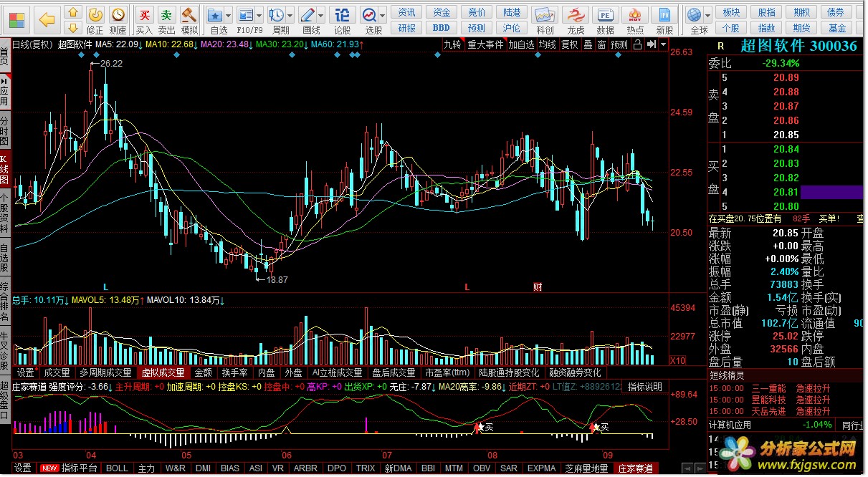
Task: Switch to the 个股资料 sidebar tab
Action: [5, 213]
